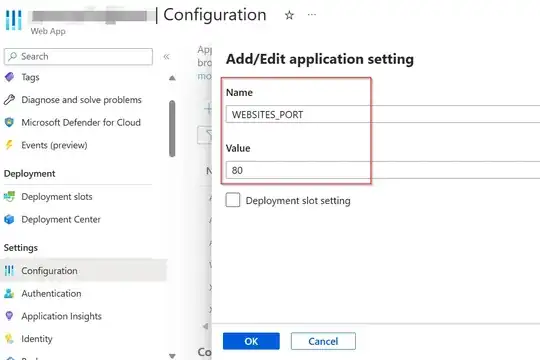Favorite this page with the star icon
Image resolution: width=540 pixels, height=360 pixels.
click(289, 15)
